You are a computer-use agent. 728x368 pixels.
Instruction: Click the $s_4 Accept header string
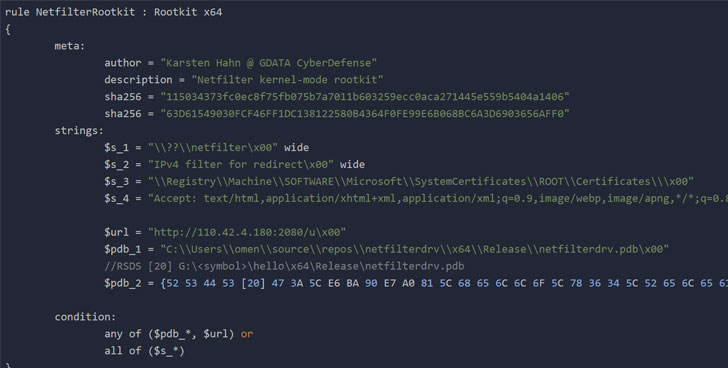point(438,198)
